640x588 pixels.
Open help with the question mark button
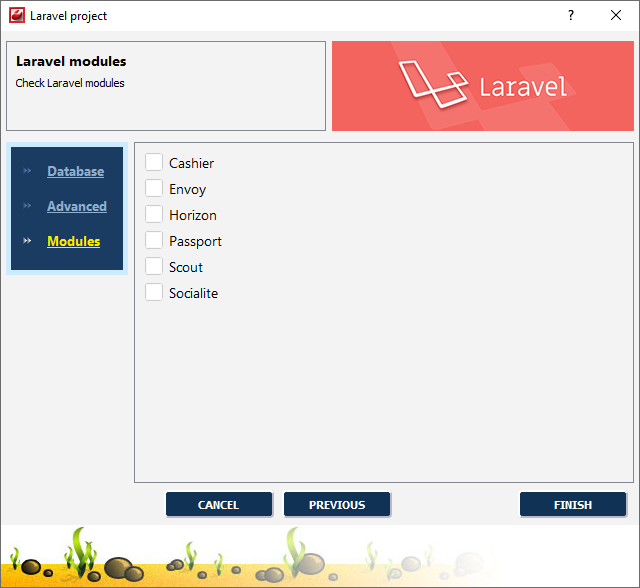coord(571,16)
